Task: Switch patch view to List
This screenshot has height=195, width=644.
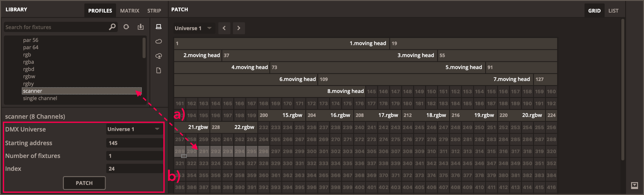Action: 613,11
